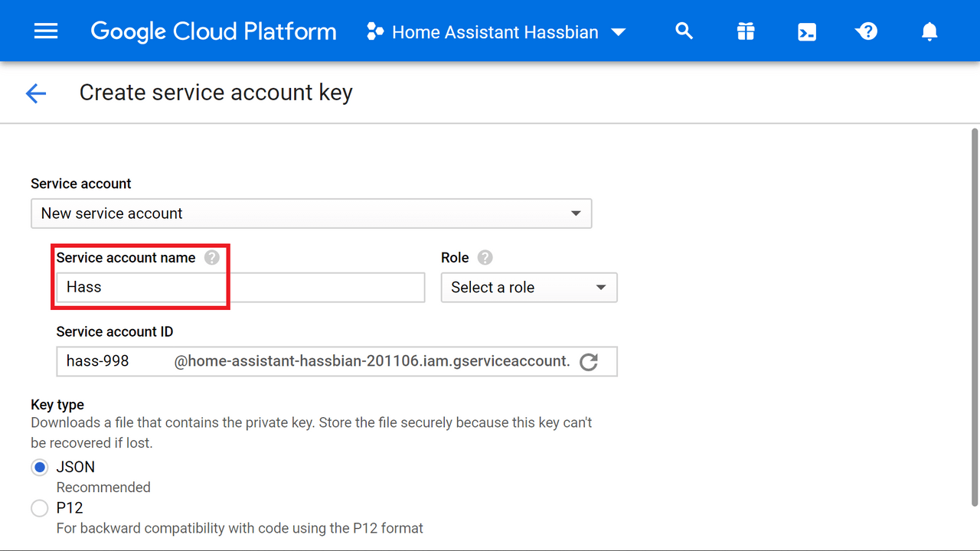Click the project hexagon dots icon
980x551 pixels.
click(x=375, y=32)
